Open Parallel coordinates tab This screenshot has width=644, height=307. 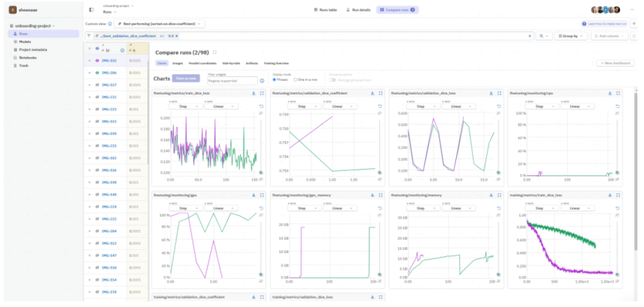[x=203, y=64]
